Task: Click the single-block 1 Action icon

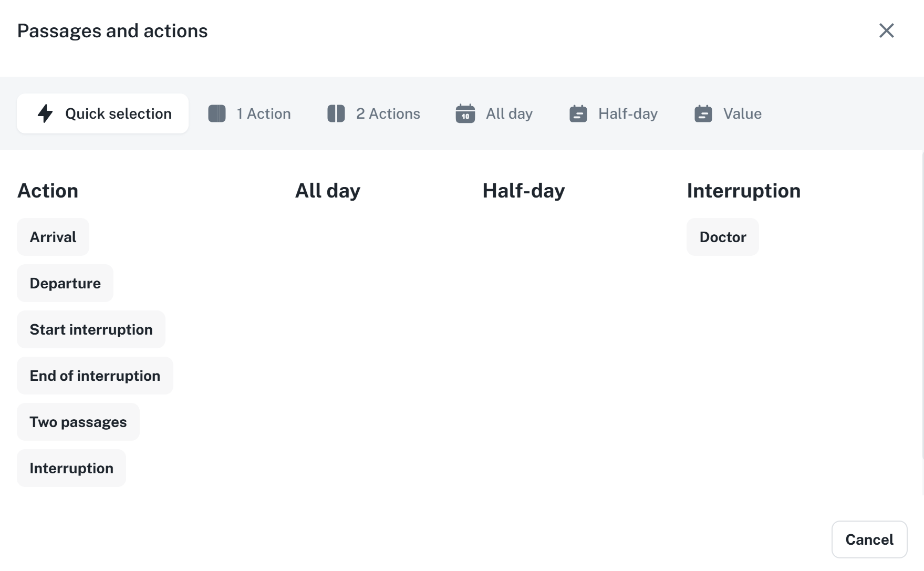Action: coord(217,113)
